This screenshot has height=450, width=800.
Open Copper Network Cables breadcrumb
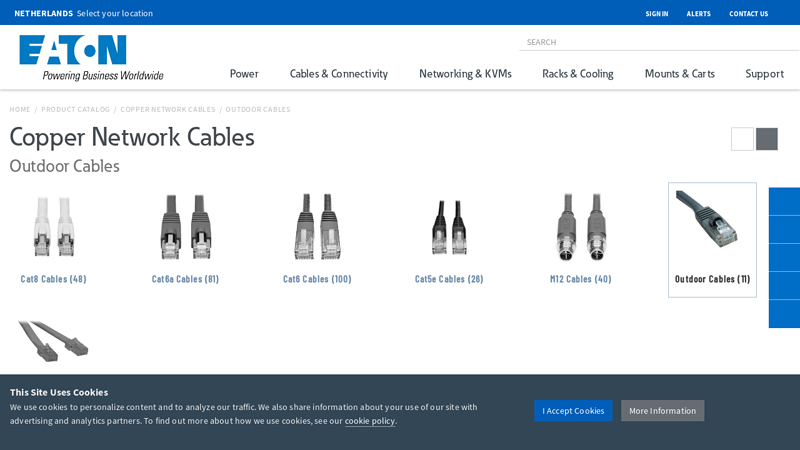168,109
